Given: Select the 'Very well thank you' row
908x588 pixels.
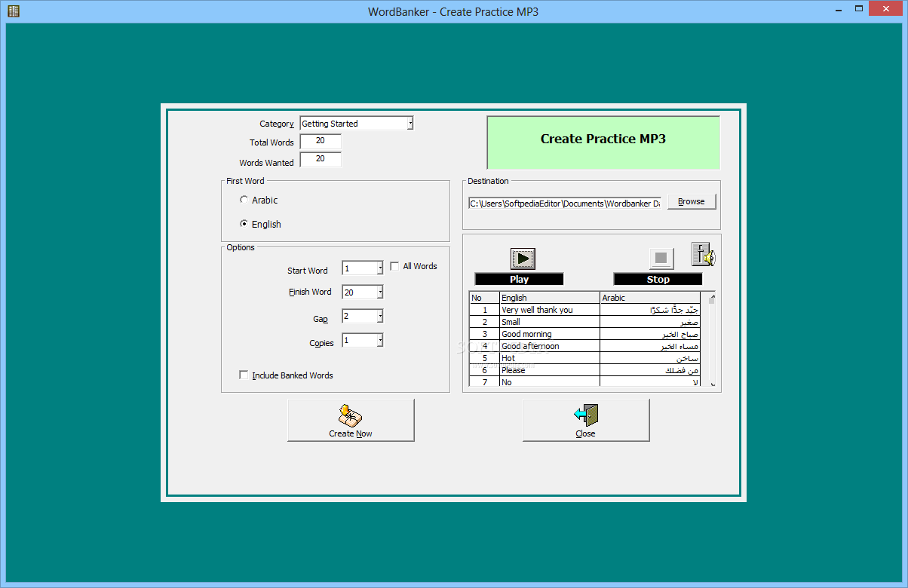Looking at the screenshot, I should click(584, 310).
